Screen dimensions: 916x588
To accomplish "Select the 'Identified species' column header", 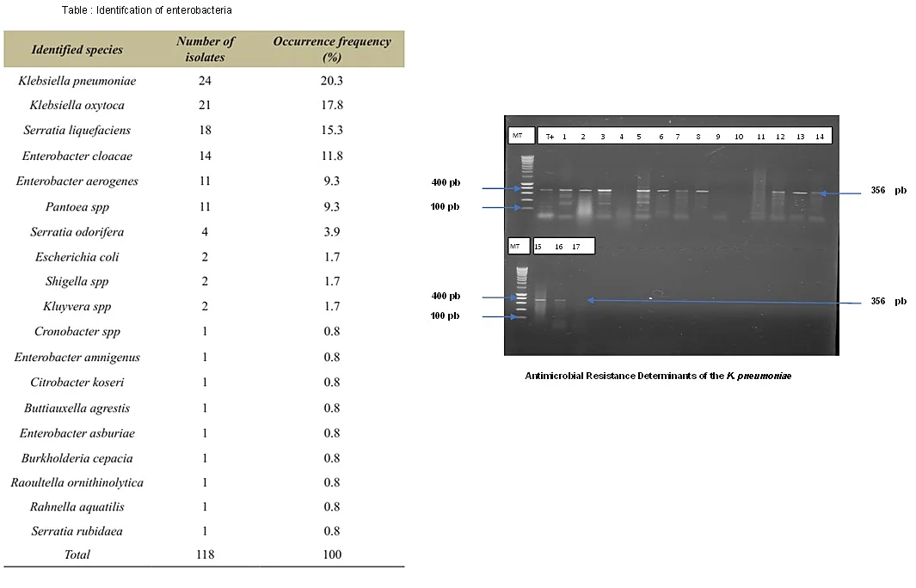I will click(77, 50).
